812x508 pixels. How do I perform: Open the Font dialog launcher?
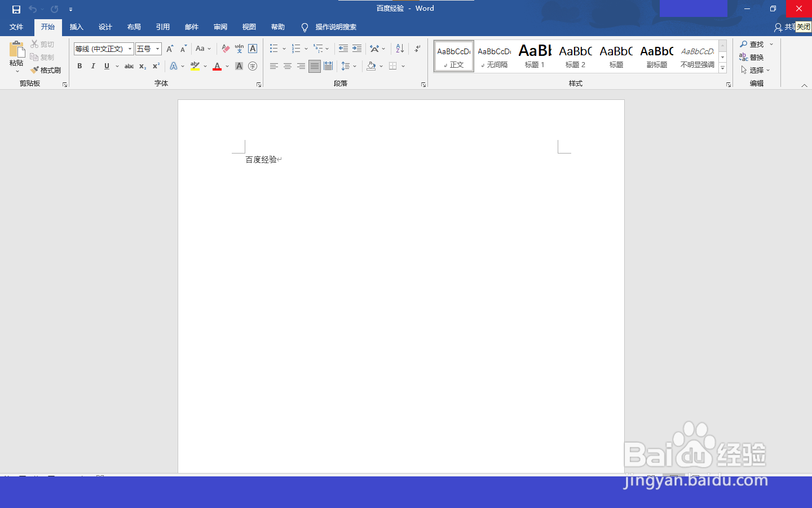[x=259, y=85]
